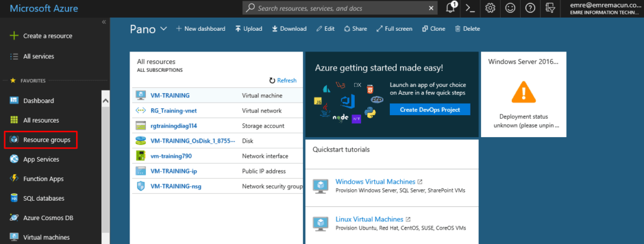The width and height of the screenshot is (644, 244).
Task: Click the Windows Virtual Machines monitor icon
Action: tap(320, 186)
